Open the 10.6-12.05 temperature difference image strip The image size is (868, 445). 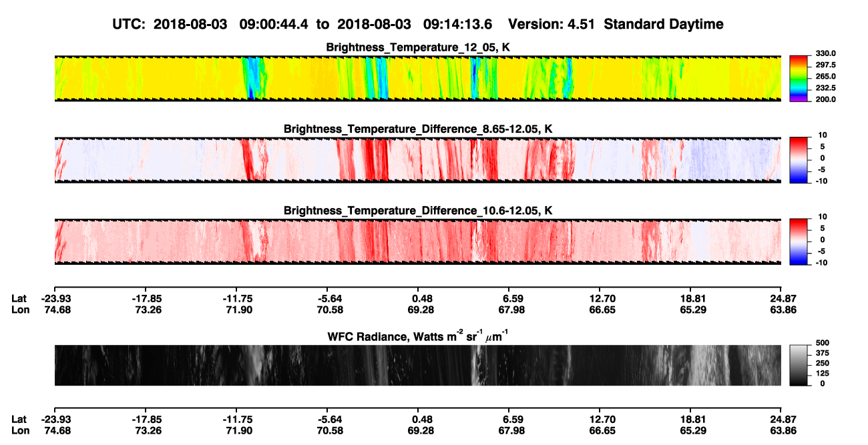coord(417,242)
